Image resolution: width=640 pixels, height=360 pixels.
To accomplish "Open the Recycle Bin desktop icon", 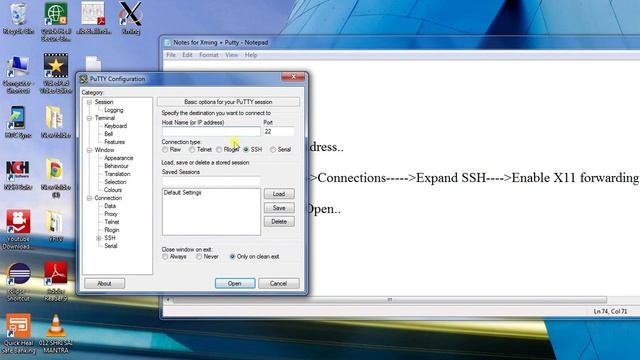I will point(18,18).
